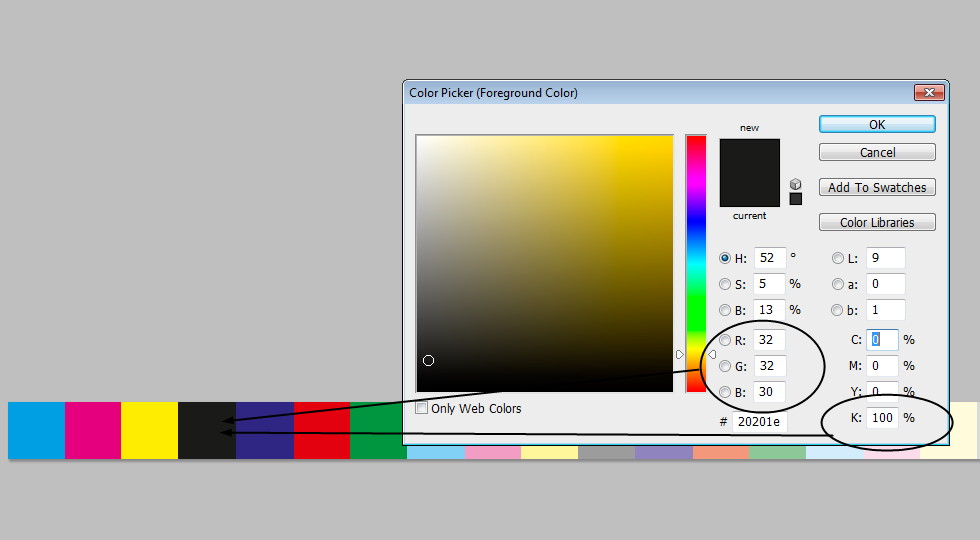Image resolution: width=980 pixels, height=540 pixels.
Task: Select the Lab a radio button
Action: pos(838,284)
